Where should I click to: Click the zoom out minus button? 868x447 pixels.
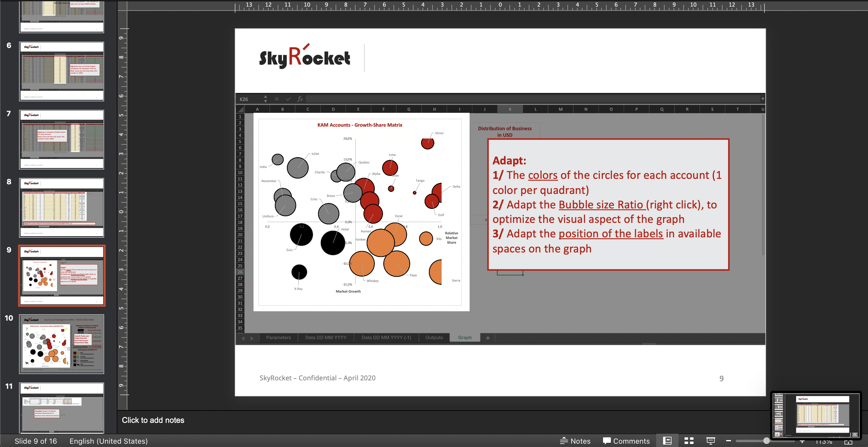coord(729,441)
